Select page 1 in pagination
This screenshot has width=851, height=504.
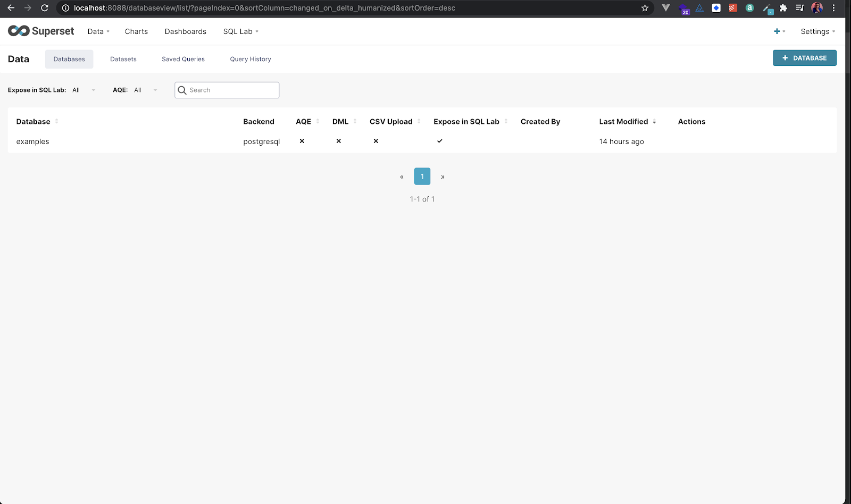[x=422, y=176]
